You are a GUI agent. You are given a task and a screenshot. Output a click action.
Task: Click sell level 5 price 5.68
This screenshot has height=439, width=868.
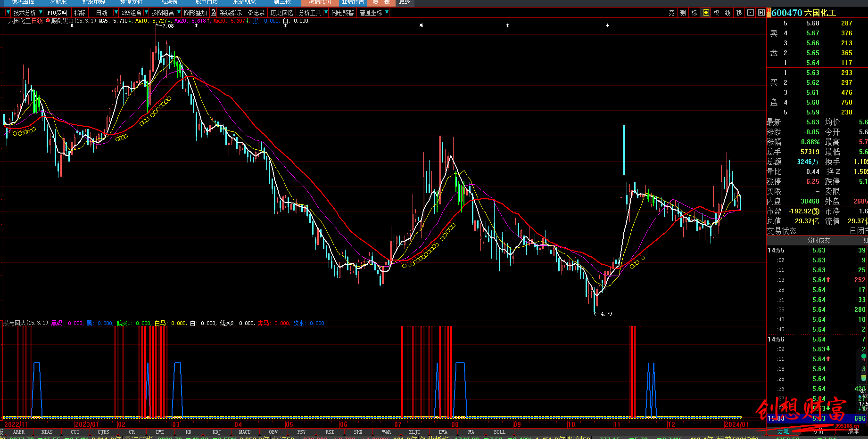[x=812, y=23]
